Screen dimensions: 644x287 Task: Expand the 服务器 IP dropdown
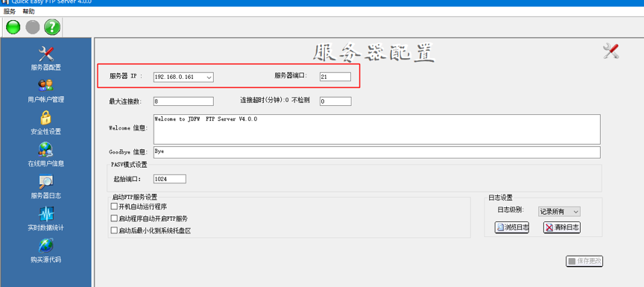point(209,77)
